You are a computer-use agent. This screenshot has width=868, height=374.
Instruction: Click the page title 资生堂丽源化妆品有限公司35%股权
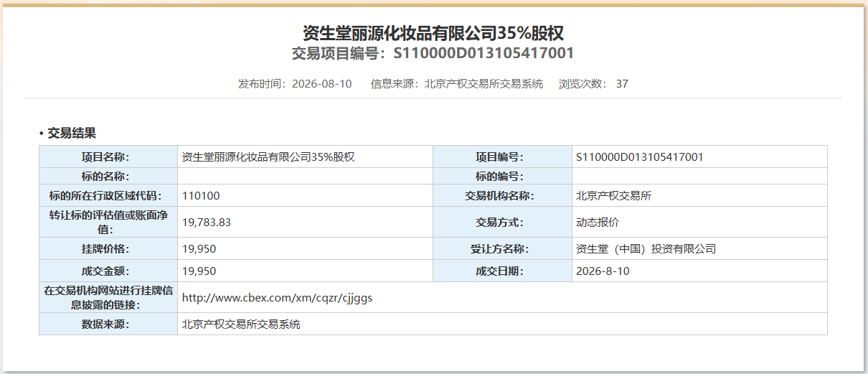tap(433, 33)
